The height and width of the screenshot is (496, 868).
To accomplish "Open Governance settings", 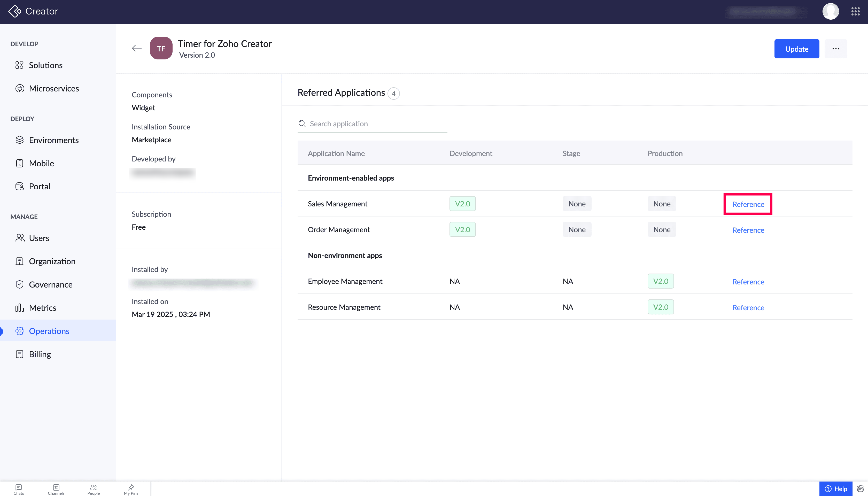I will coord(50,284).
